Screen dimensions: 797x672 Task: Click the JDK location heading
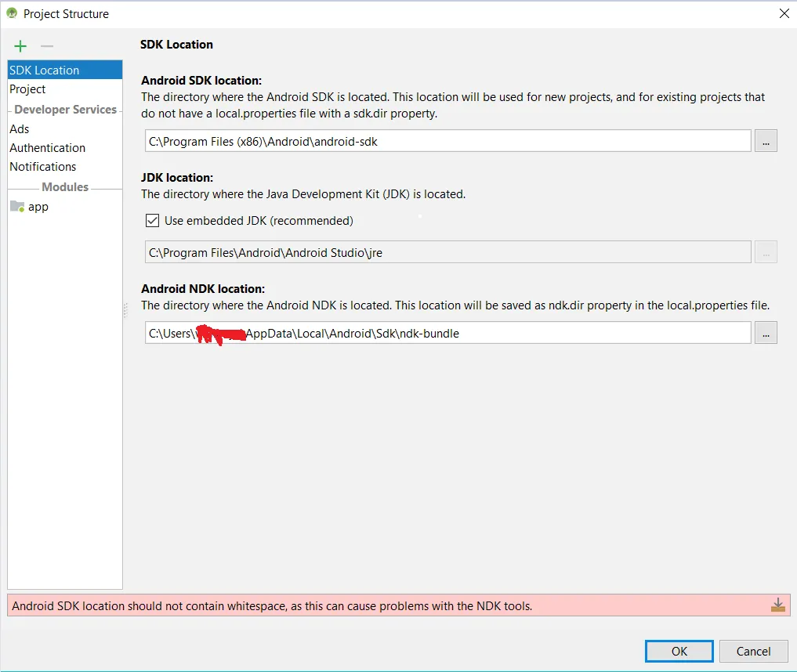pos(177,177)
